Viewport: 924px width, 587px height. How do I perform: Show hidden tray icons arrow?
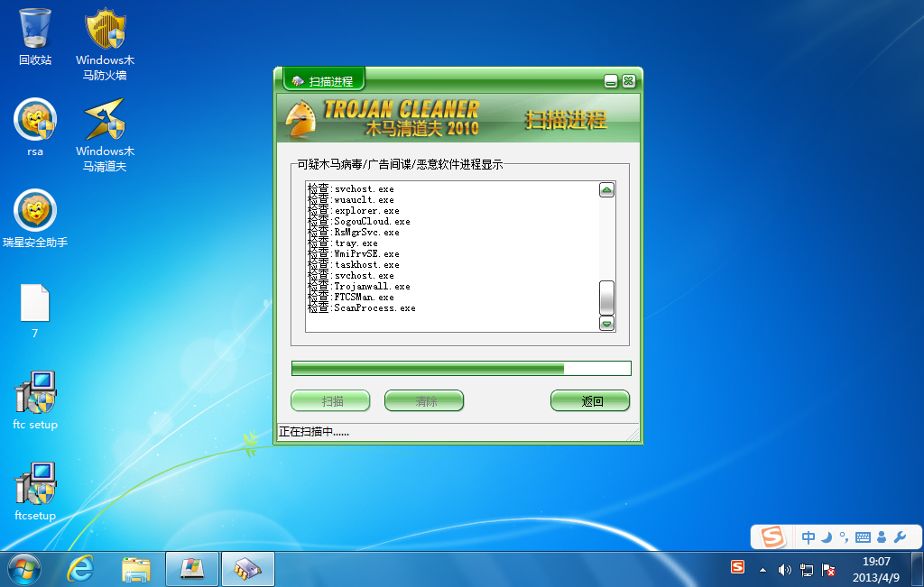click(x=763, y=570)
